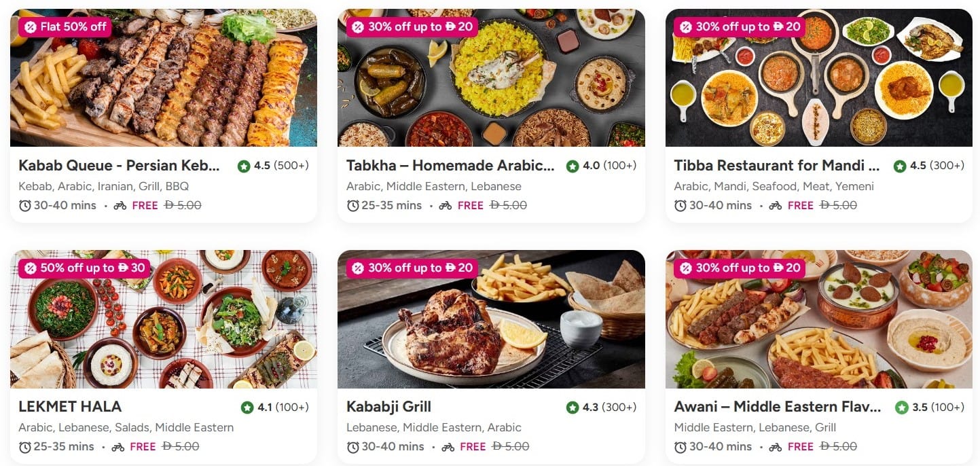This screenshot has width=980, height=466.
Task: Click the star icon beside Awani's 3.5 rating
Action: pyautogui.click(x=901, y=408)
